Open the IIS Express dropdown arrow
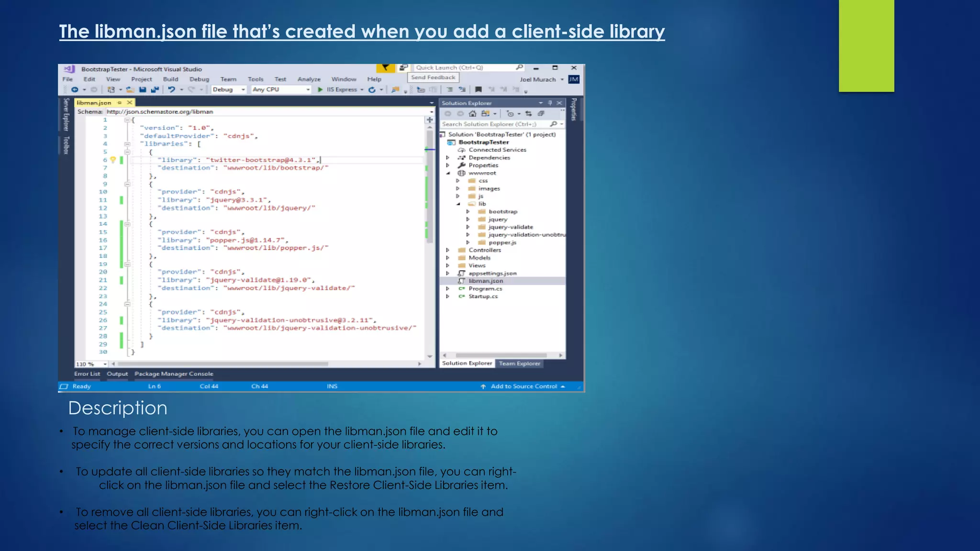This screenshot has width=980, height=551. [x=362, y=89]
